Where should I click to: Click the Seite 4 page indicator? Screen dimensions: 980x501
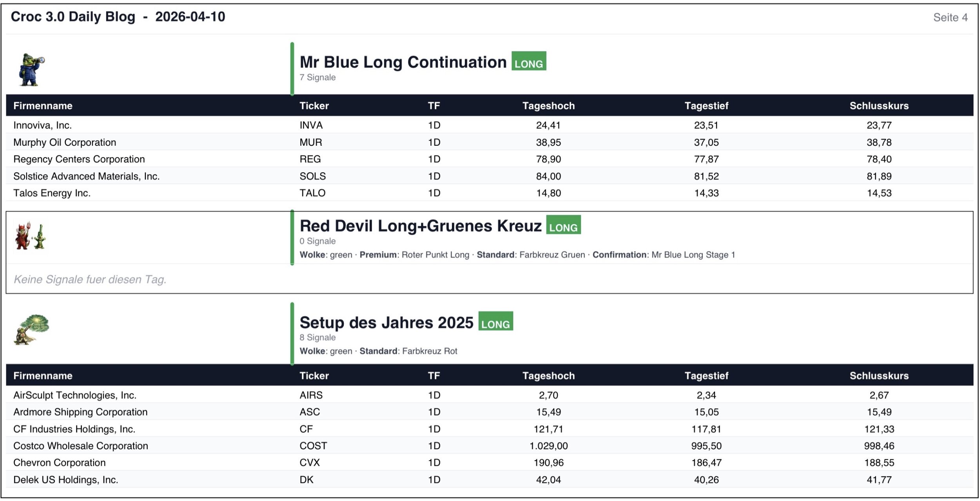point(950,17)
